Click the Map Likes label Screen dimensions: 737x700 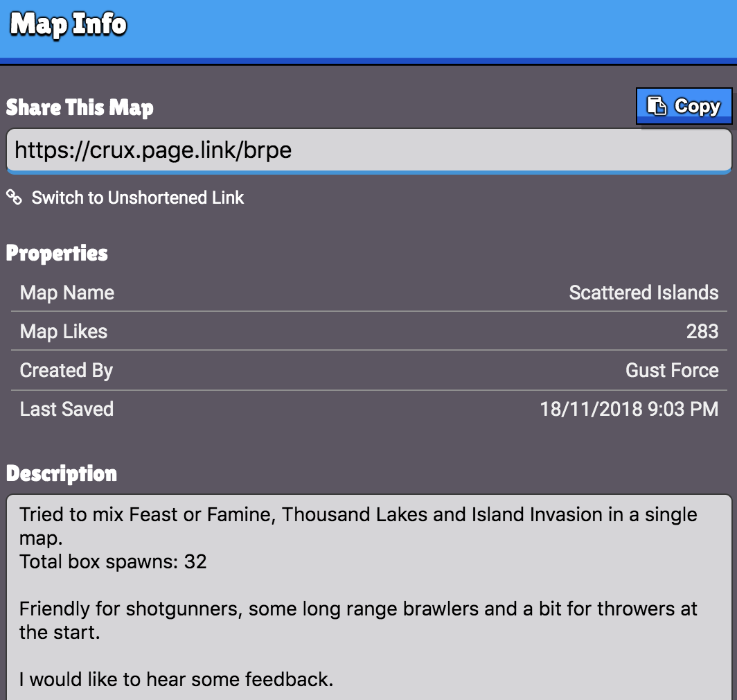(x=64, y=332)
